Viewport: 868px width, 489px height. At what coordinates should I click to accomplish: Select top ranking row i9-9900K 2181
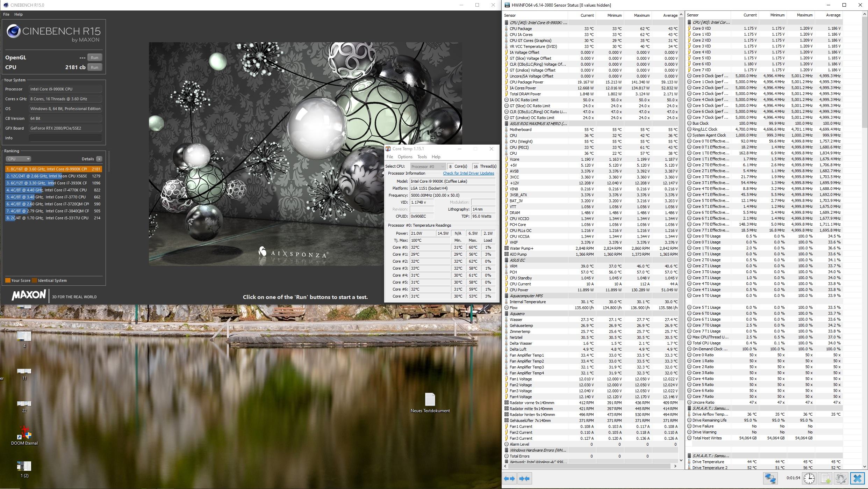tap(53, 169)
